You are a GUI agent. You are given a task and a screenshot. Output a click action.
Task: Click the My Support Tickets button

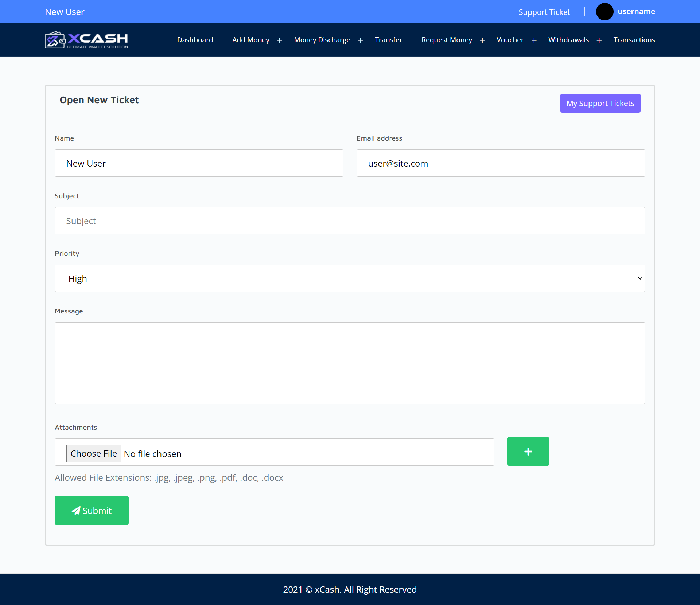pyautogui.click(x=600, y=103)
